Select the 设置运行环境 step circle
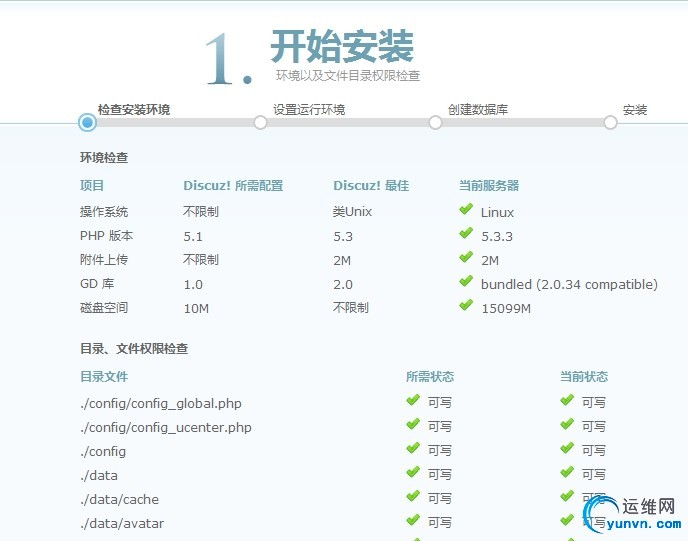This screenshot has height=541, width=688. pos(260,122)
